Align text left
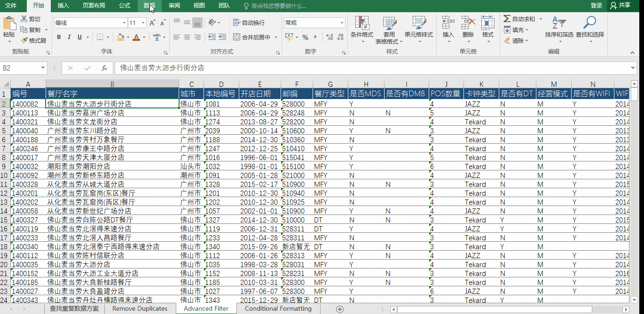644x314 pixels. 177,37
